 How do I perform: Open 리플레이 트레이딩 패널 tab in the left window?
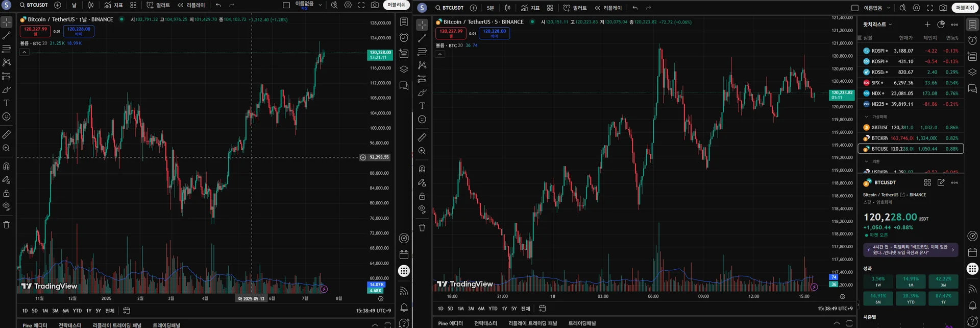(117, 325)
